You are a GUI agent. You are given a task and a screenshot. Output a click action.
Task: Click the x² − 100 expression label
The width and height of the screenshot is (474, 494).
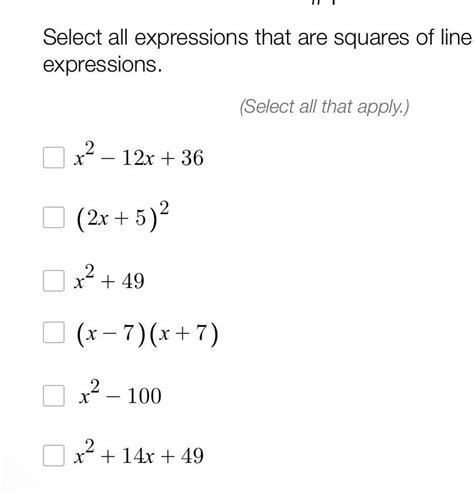[120, 392]
